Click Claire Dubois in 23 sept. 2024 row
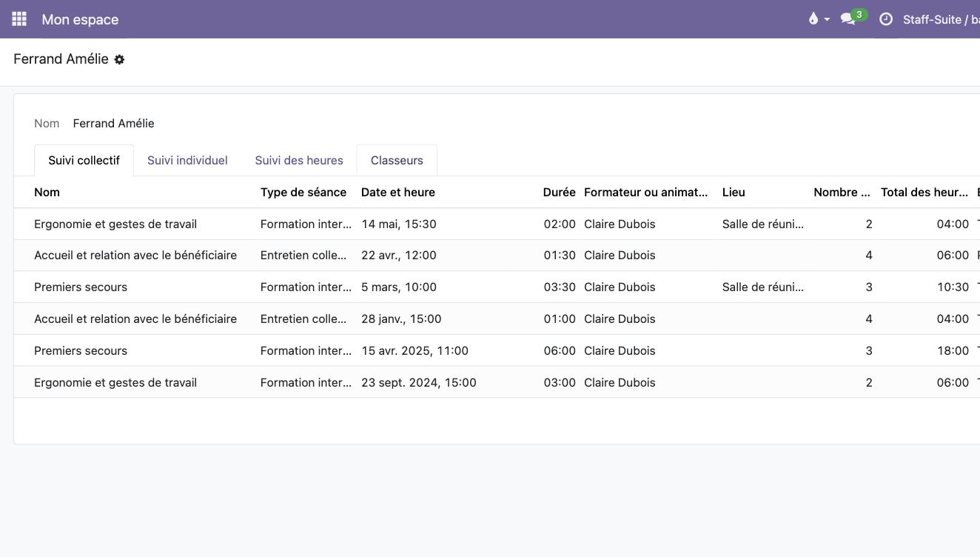 point(620,382)
